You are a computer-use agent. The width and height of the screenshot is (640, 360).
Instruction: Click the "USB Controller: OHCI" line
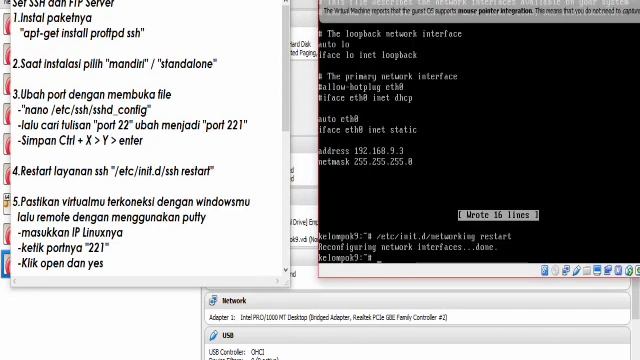236,352
